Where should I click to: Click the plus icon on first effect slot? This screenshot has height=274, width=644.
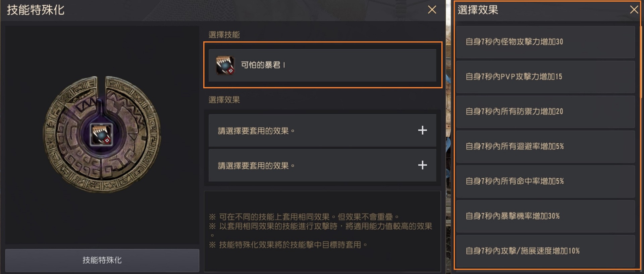click(422, 130)
